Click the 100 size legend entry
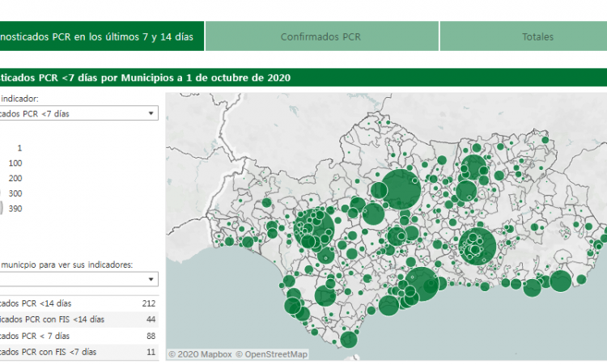This screenshot has width=607, height=364. (x=16, y=163)
